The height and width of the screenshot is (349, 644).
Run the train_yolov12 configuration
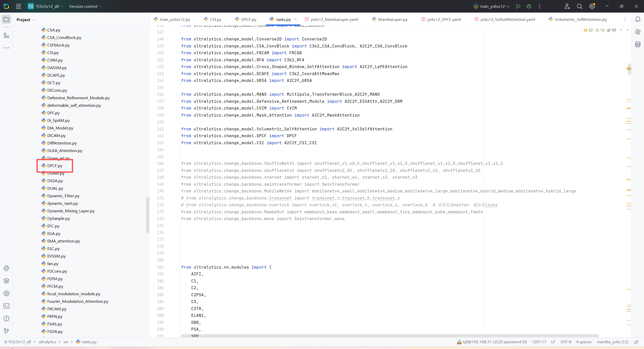coord(518,6)
